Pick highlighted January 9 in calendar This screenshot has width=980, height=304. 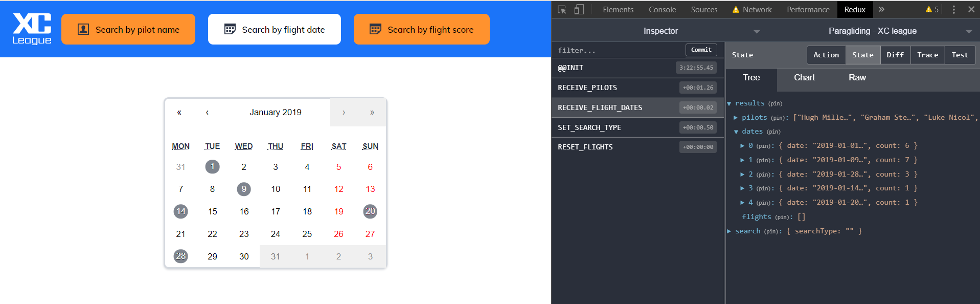244,189
